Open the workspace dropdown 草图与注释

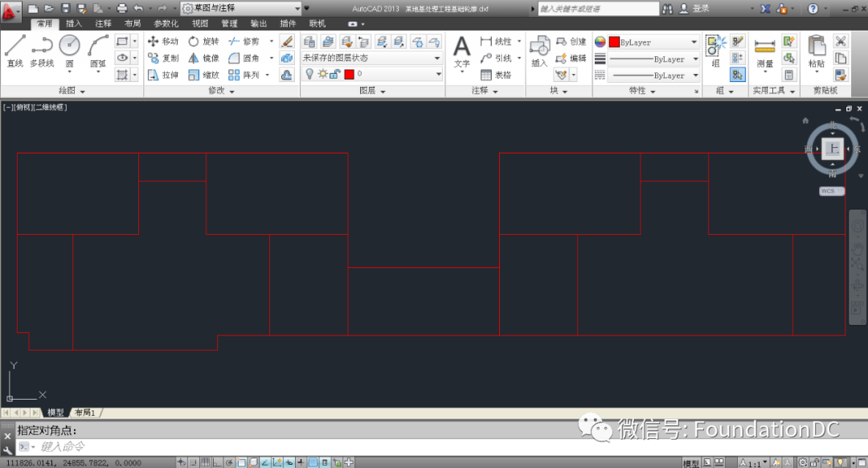241,8
